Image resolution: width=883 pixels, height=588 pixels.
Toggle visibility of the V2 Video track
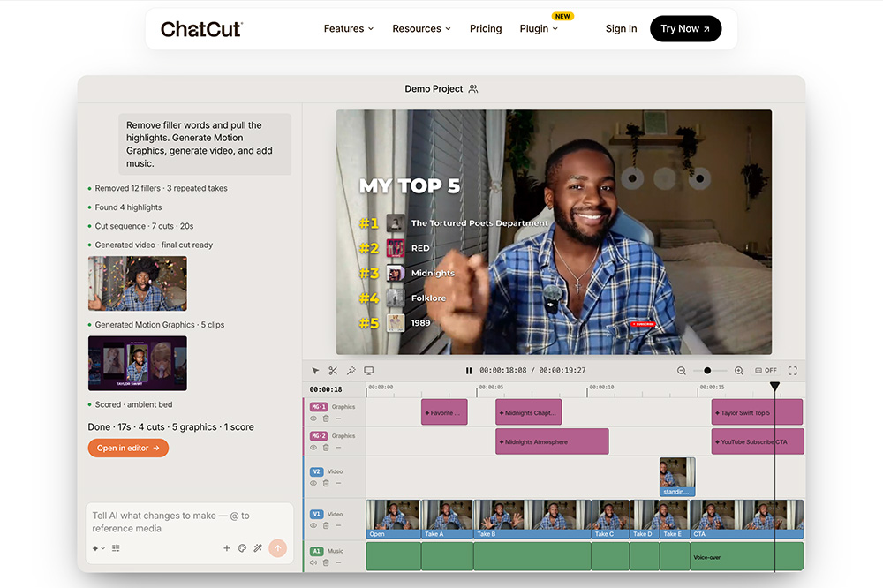313,483
